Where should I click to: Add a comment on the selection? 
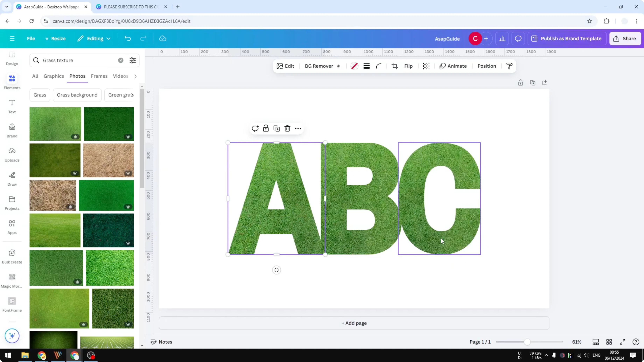pos(255,128)
